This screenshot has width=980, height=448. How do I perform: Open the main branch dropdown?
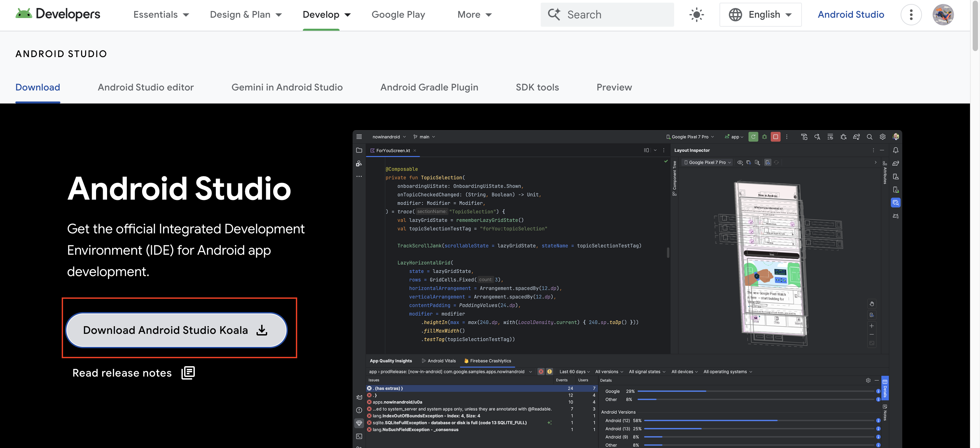(x=424, y=137)
